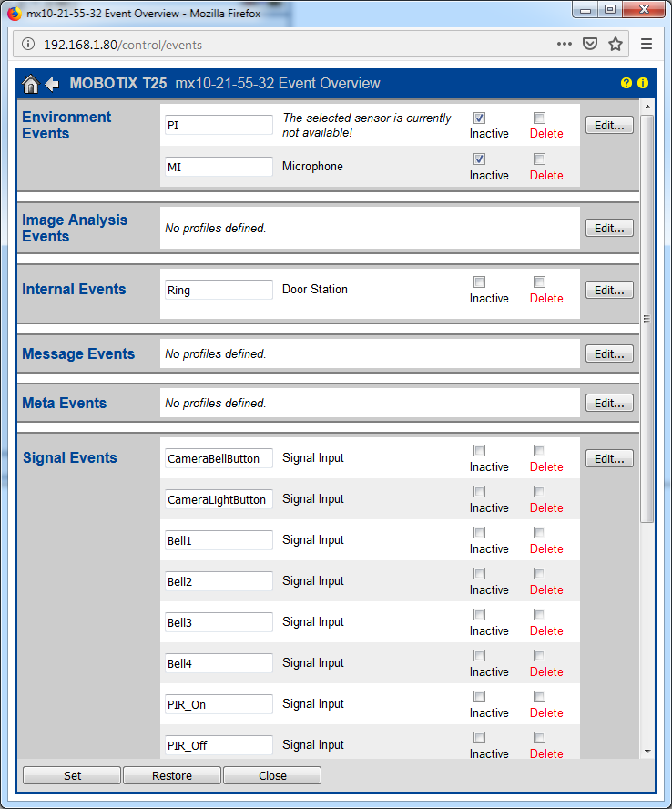This screenshot has height=809, width=672.
Task: Show site information icon in address bar
Action: click(x=28, y=45)
